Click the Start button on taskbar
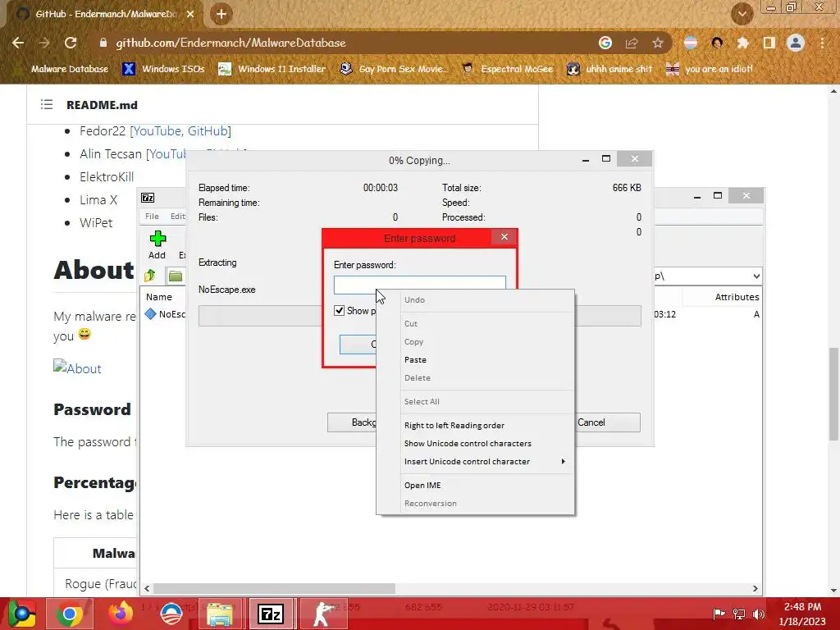Image resolution: width=840 pixels, height=630 pixels. pyautogui.click(x=21, y=614)
